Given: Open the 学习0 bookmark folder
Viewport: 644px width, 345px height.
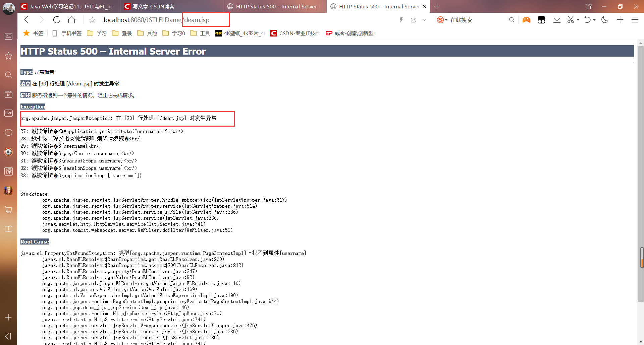Looking at the screenshot, I should click(x=173, y=33).
